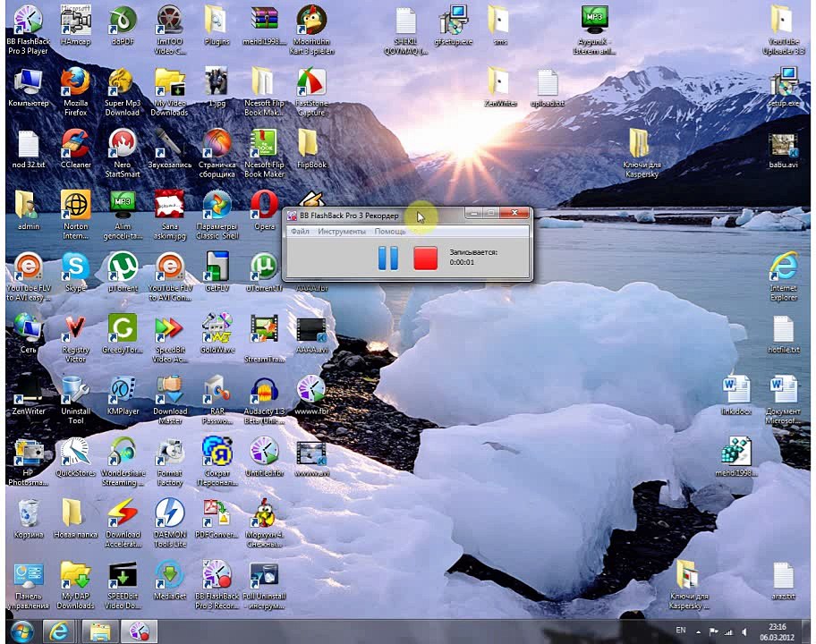The image size is (816, 644).
Task: Stop the recording with the red button
Action: tap(425, 258)
